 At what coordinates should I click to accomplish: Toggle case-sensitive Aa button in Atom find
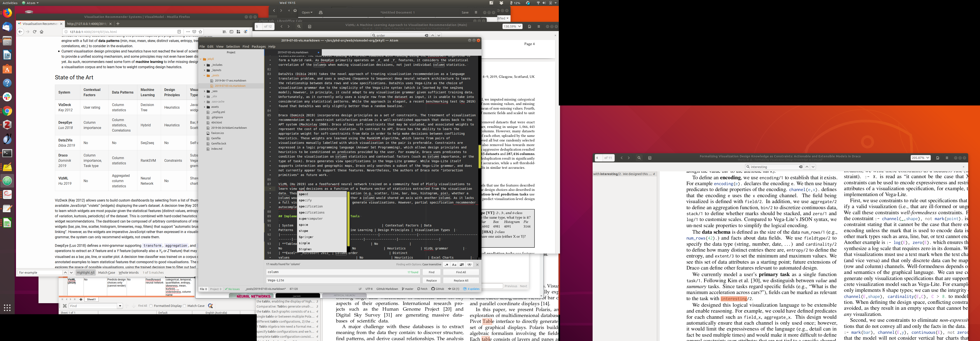[x=454, y=264]
